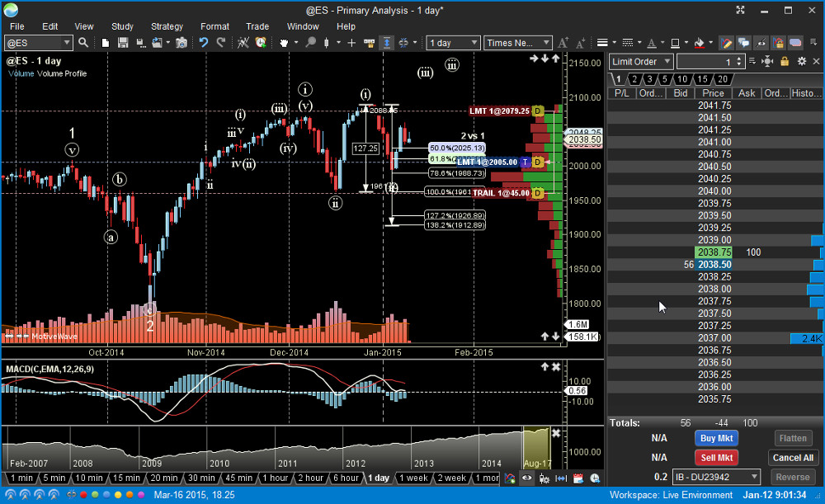The height and width of the screenshot is (504, 825).
Task: Toggle the DOM padlock icon
Action: (x=785, y=62)
